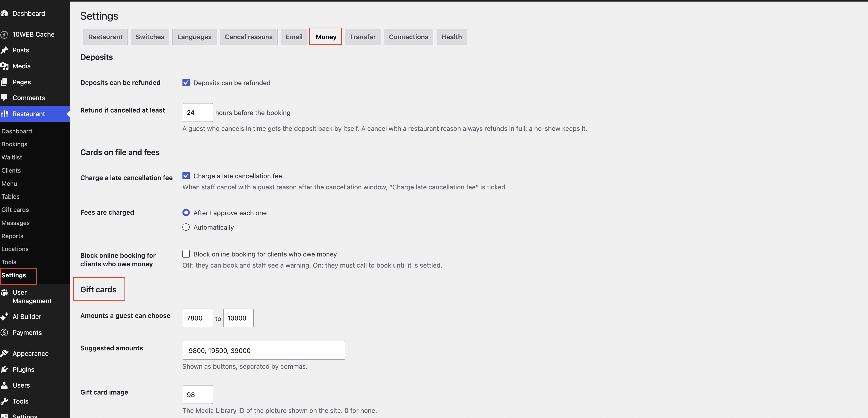Open Gift cards in sidebar submenu

tap(15, 210)
